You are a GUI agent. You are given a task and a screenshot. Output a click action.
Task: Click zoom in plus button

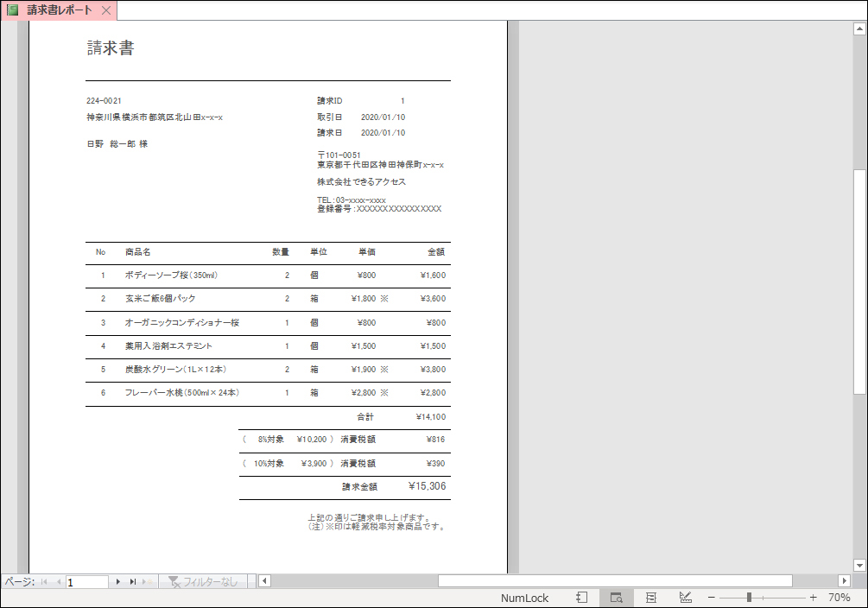coord(814,598)
